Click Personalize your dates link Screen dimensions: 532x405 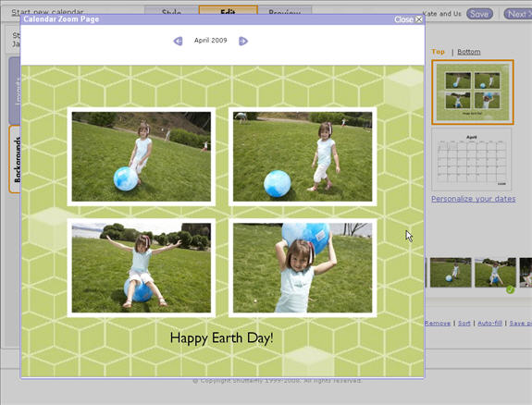(x=474, y=199)
